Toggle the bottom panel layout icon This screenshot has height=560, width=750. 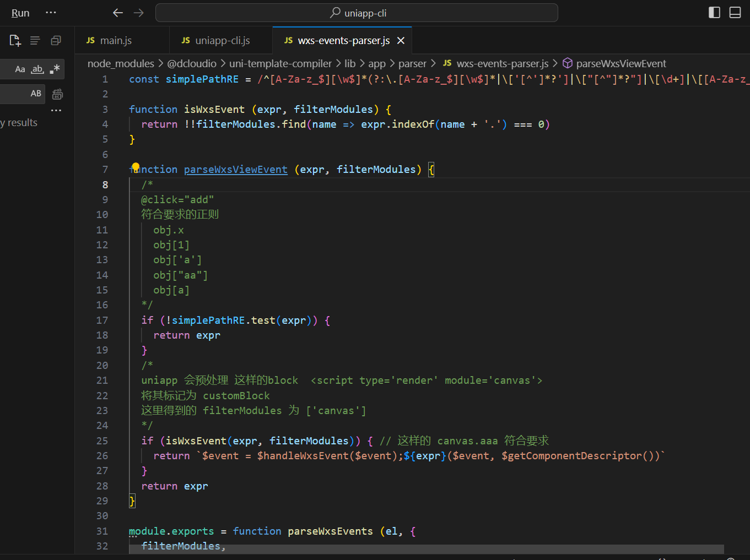coord(735,13)
